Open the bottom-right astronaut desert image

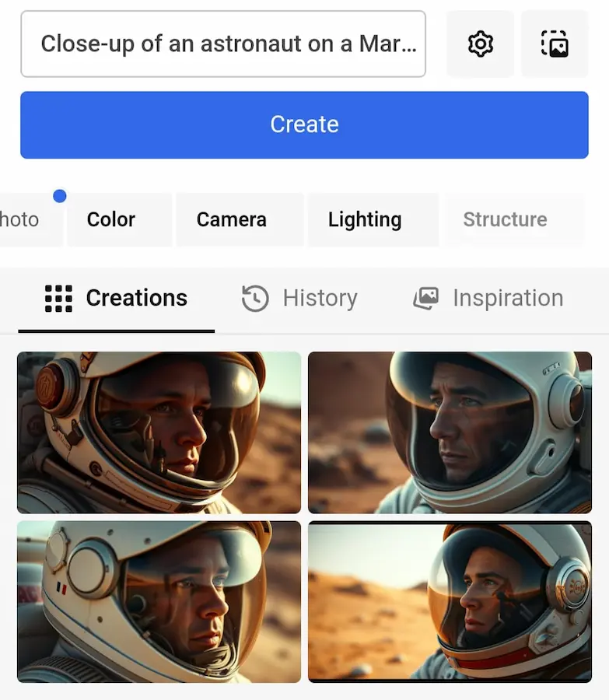click(450, 602)
